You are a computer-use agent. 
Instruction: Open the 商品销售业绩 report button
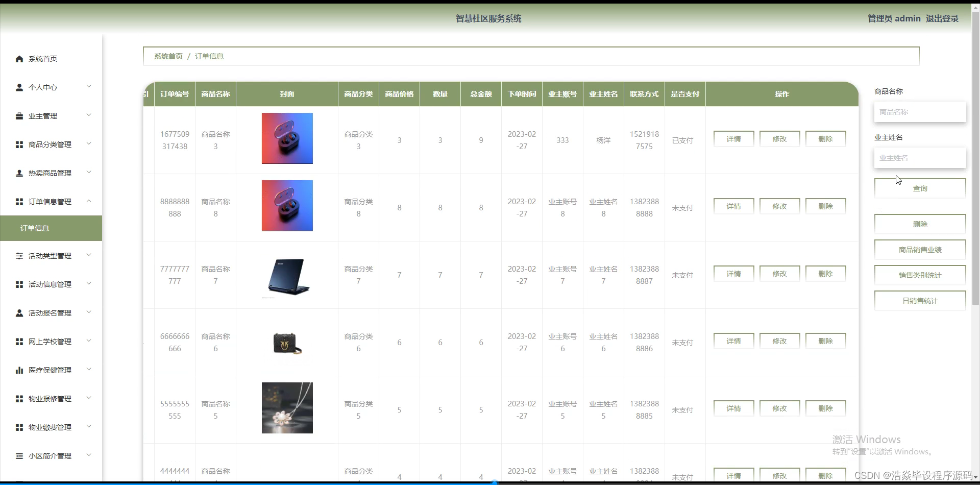[920, 250]
